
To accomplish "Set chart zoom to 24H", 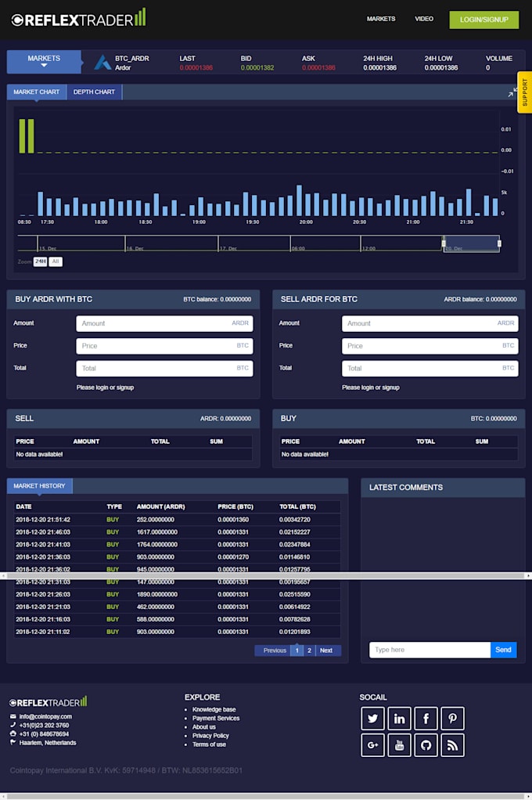I will point(41,261).
